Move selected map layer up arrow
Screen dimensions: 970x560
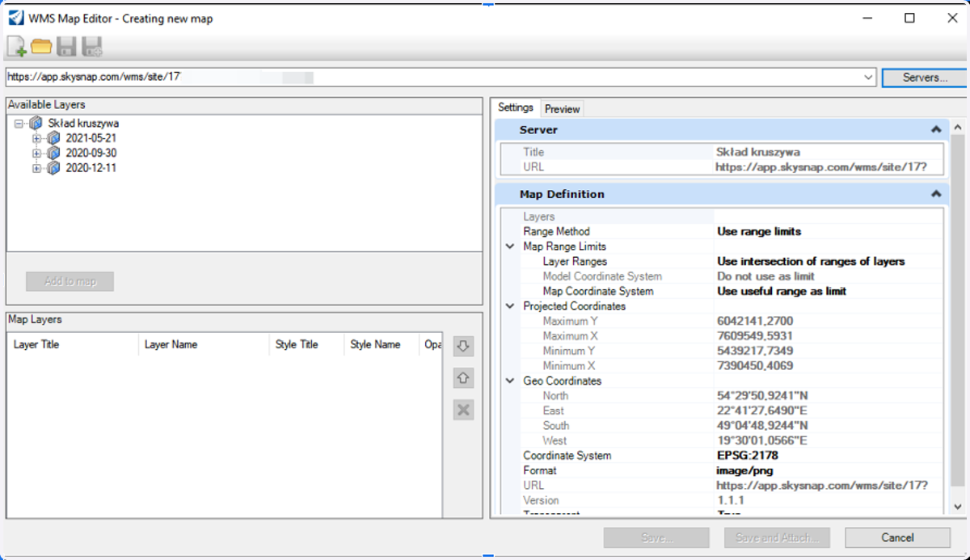(x=463, y=378)
